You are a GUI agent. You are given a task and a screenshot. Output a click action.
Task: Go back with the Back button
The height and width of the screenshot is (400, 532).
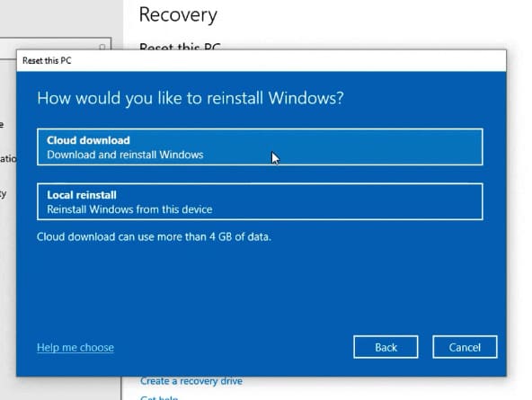click(x=386, y=347)
